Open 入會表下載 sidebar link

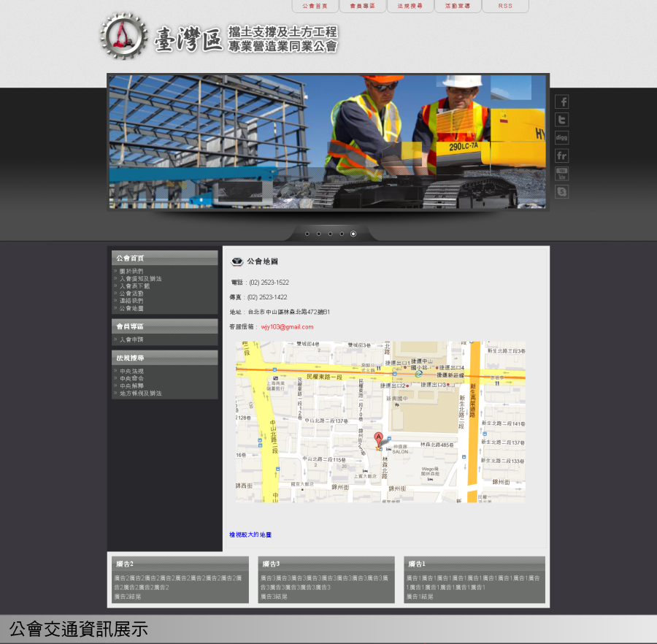[x=136, y=285]
